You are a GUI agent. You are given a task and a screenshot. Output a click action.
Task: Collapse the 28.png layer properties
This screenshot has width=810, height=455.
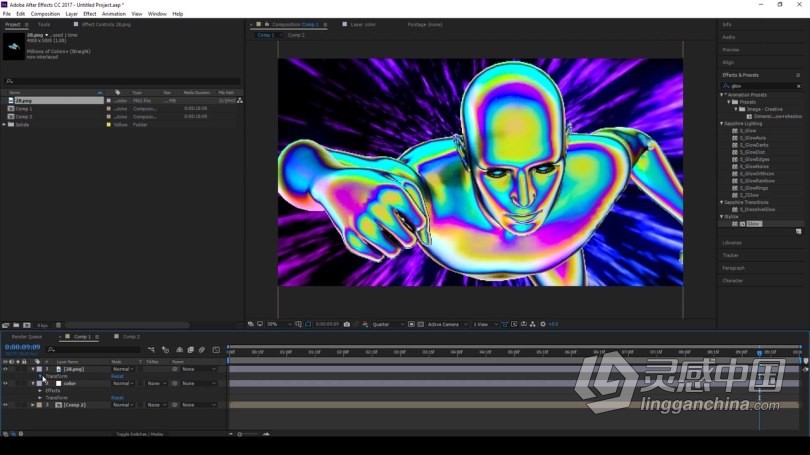(x=33, y=369)
